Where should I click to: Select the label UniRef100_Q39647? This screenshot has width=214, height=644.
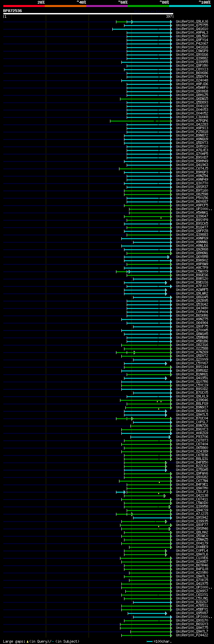tap(192, 216)
